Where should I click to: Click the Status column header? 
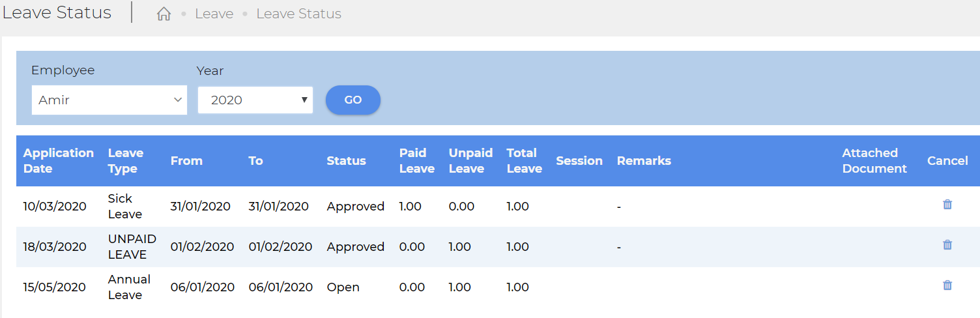click(347, 161)
